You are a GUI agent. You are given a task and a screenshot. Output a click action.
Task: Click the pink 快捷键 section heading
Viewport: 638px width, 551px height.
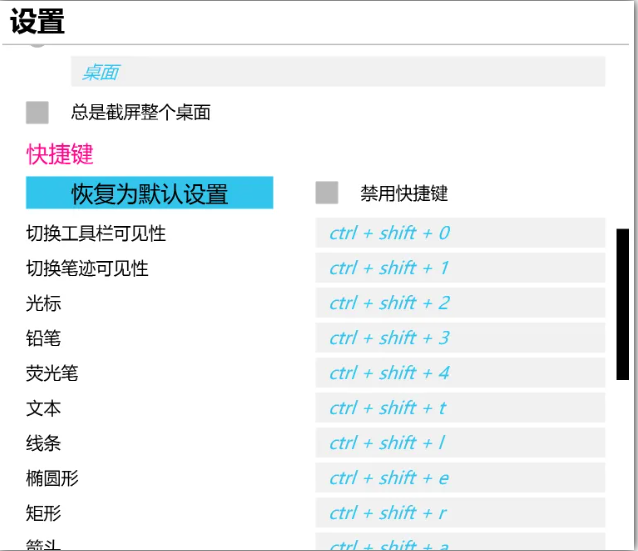59,154
